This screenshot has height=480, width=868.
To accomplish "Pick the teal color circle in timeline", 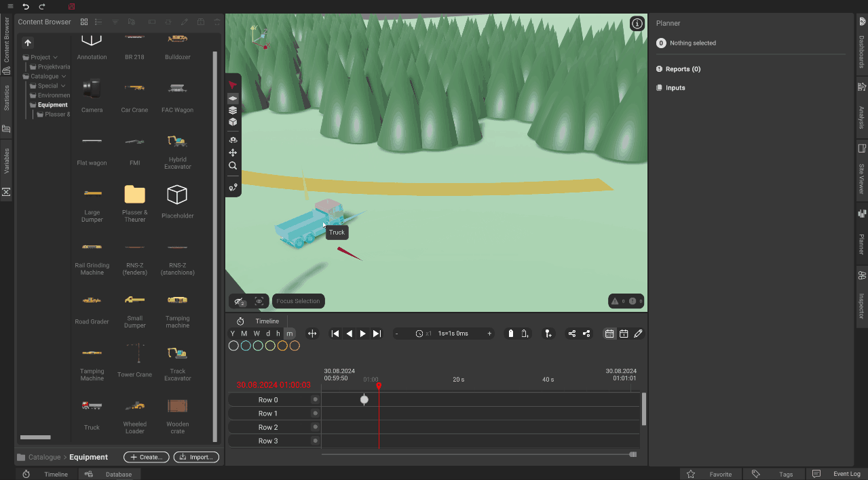I will 246,346.
